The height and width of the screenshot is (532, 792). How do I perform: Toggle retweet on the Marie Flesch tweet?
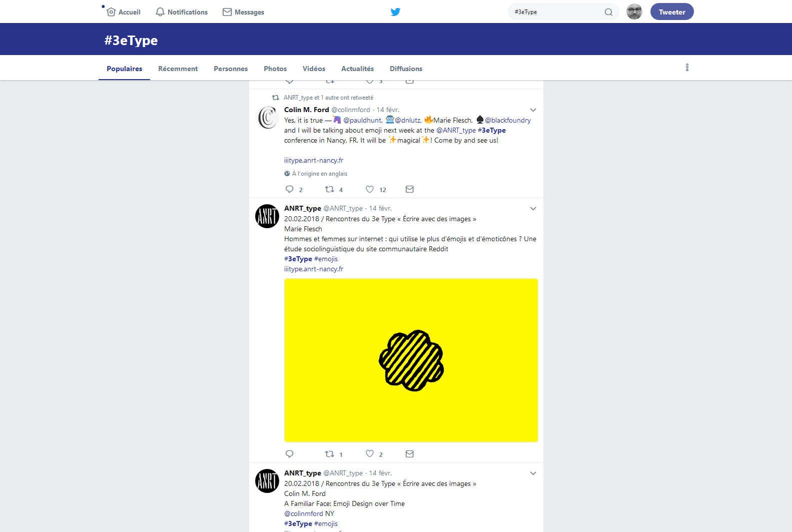[330, 454]
